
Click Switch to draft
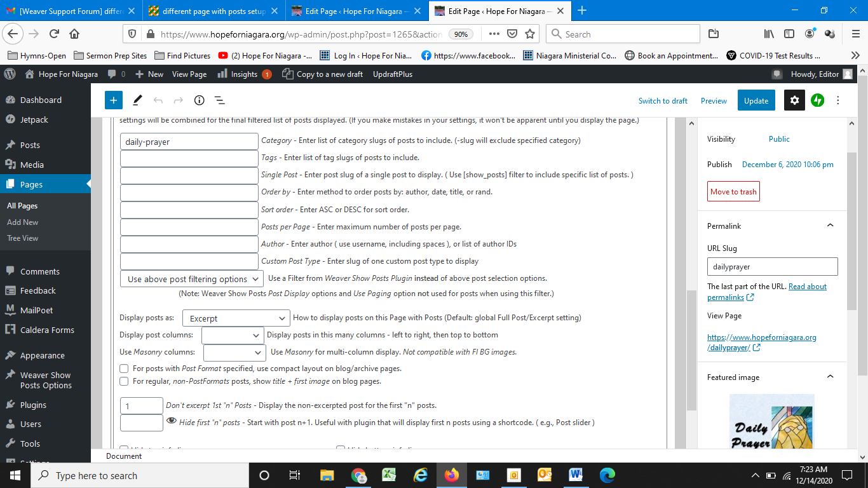663,101
